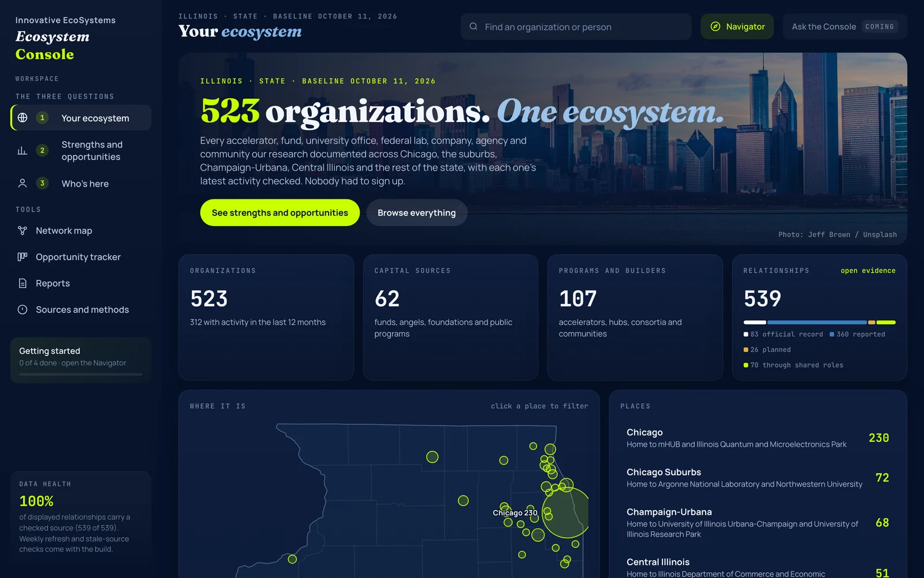
Task: Click Browse everything button
Action: tap(417, 213)
